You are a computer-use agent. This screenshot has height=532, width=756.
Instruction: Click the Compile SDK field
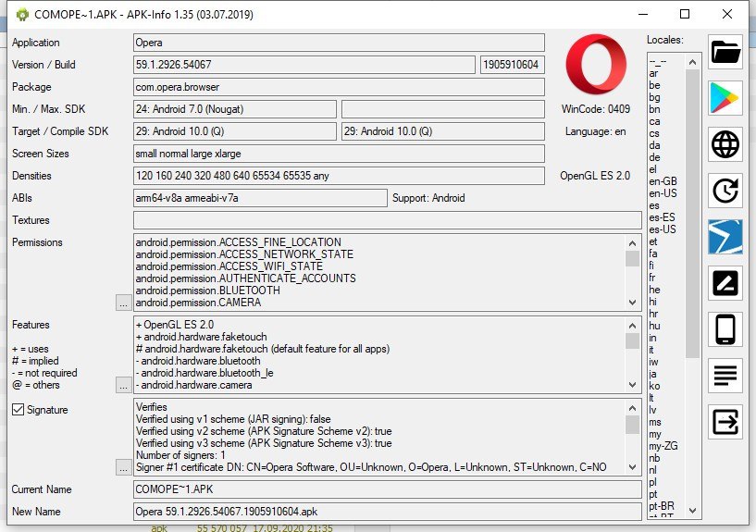click(443, 131)
